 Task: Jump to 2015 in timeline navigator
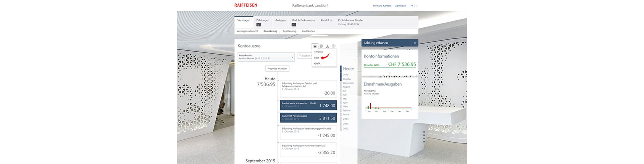(345, 75)
